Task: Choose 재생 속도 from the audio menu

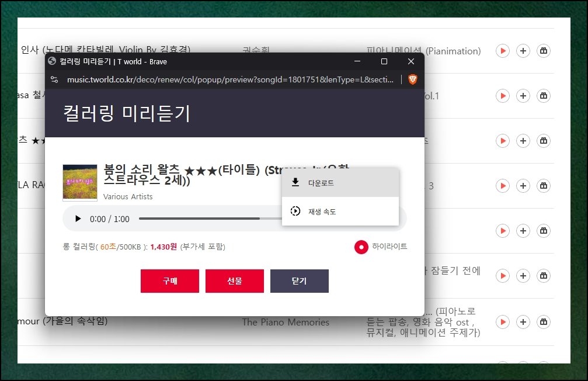Action: click(x=340, y=212)
